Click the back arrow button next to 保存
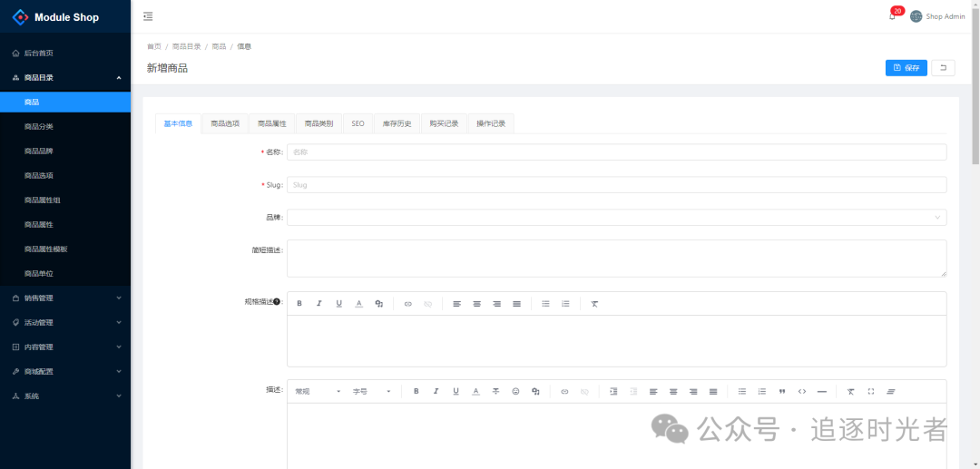 pos(944,68)
